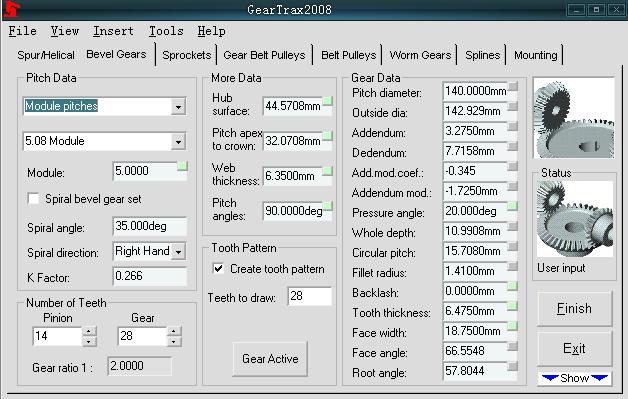The height and width of the screenshot is (399, 628).
Task: Click the Exit button
Action: 574,349
